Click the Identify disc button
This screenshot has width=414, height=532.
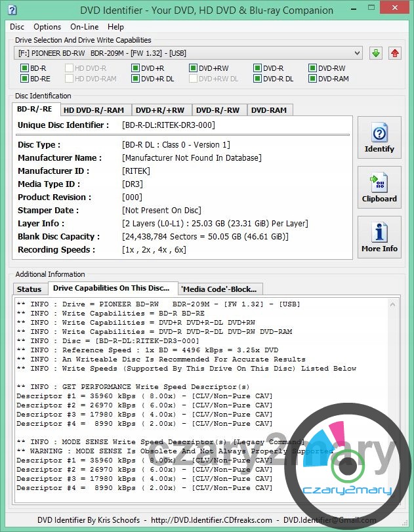(379, 138)
